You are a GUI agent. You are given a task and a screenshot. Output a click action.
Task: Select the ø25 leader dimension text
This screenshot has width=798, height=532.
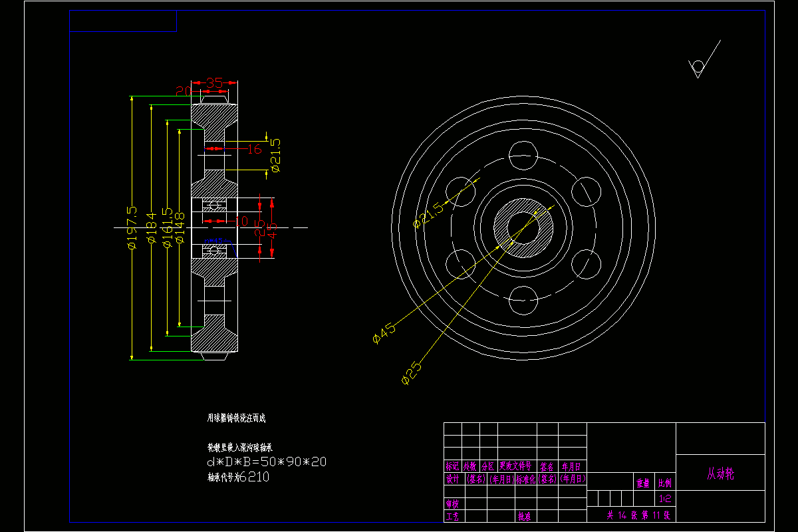click(412, 373)
